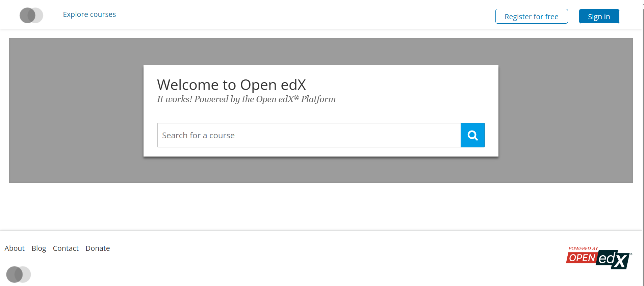Open the Blog footer link
This screenshot has height=286, width=644.
39,248
